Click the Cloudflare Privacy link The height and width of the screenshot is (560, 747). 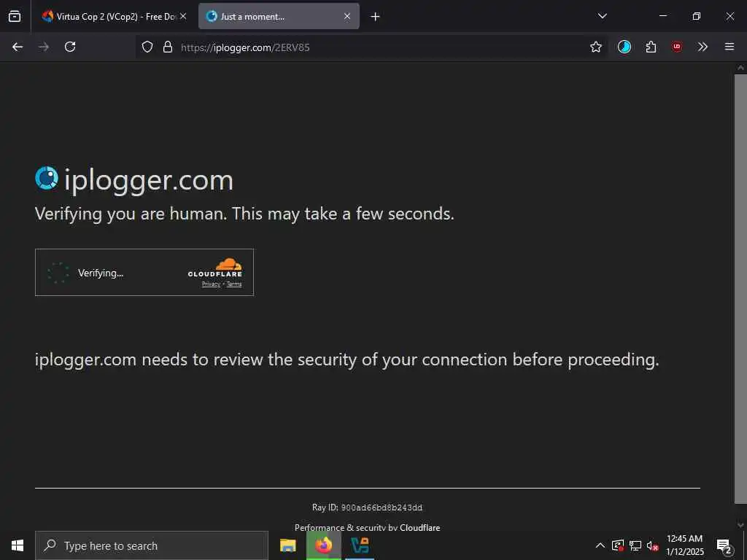[211, 284]
